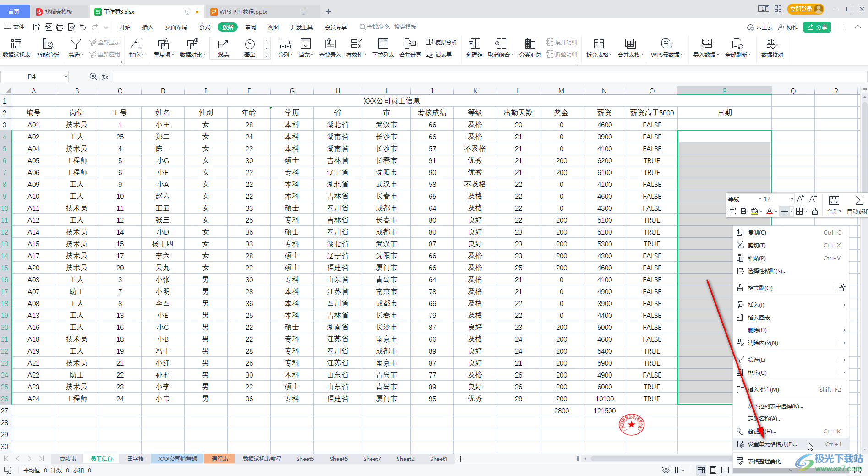Toggle bold in the mini toolbar

coord(743,211)
